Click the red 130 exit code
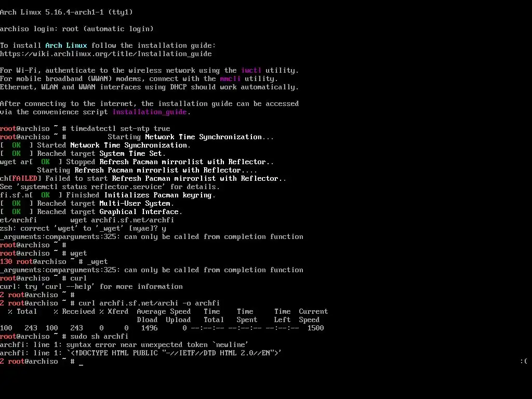This screenshot has width=532, height=399. (x=6, y=262)
